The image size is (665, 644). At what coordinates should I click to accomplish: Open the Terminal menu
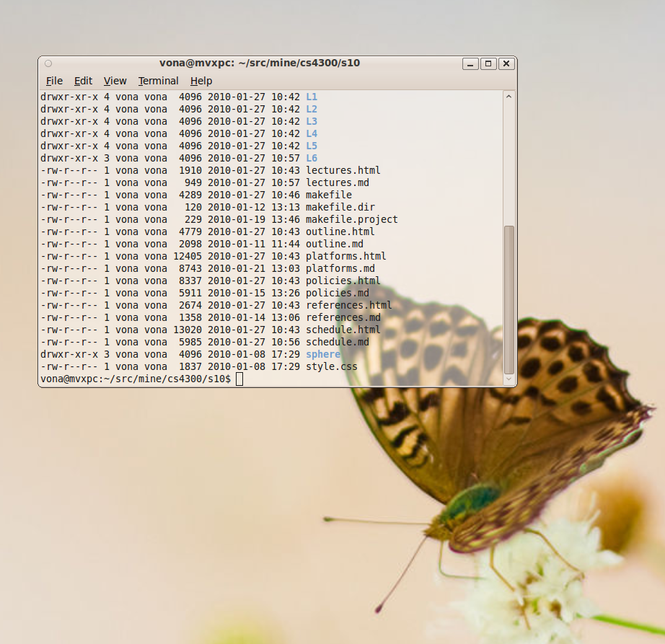point(158,81)
